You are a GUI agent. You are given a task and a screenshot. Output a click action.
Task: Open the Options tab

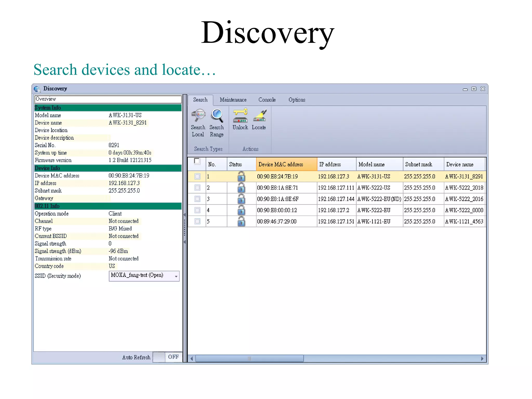click(297, 100)
